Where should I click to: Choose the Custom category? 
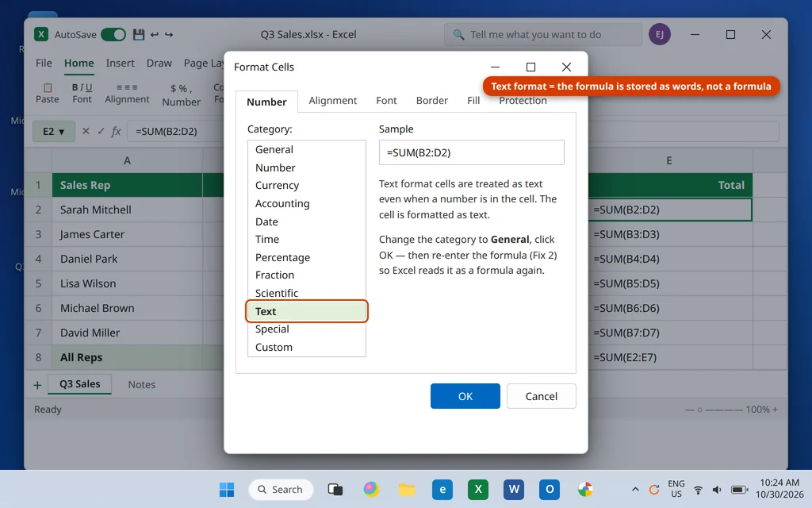[x=307, y=347]
